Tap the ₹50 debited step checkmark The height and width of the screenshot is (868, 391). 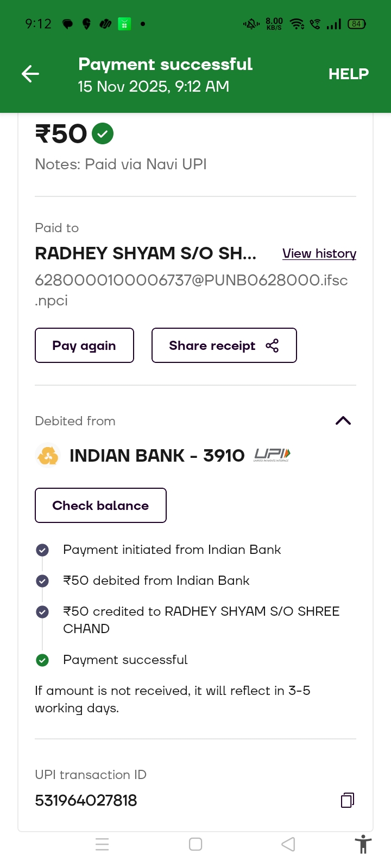click(x=42, y=581)
